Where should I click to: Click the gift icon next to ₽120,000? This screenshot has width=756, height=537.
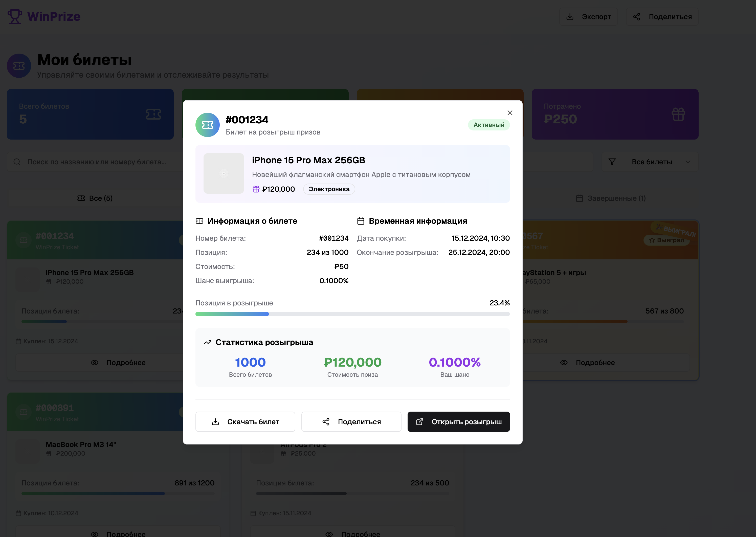point(256,189)
